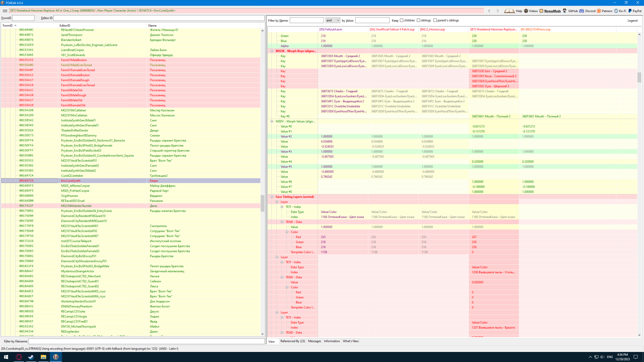Toggle the parent's siblings checkbox
The image size is (644, 362).
coord(435,20)
